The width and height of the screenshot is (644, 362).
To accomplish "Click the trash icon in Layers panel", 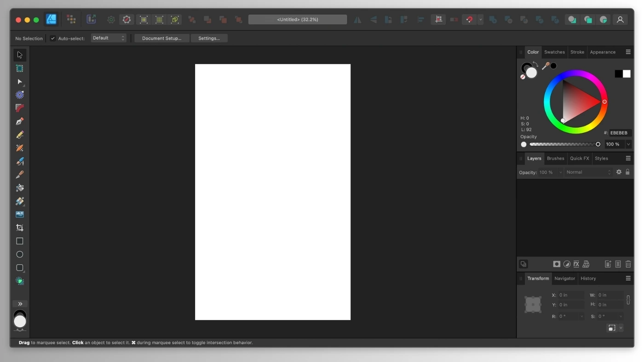I will [x=628, y=264].
